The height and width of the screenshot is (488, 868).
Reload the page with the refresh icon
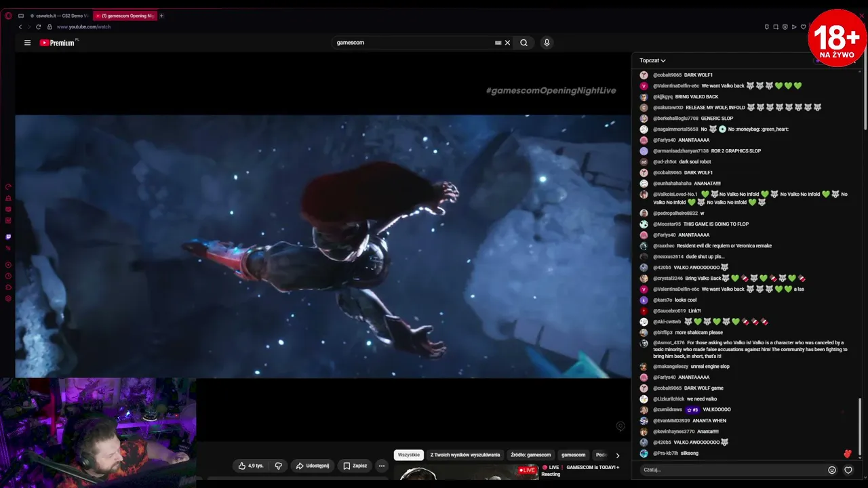click(38, 27)
